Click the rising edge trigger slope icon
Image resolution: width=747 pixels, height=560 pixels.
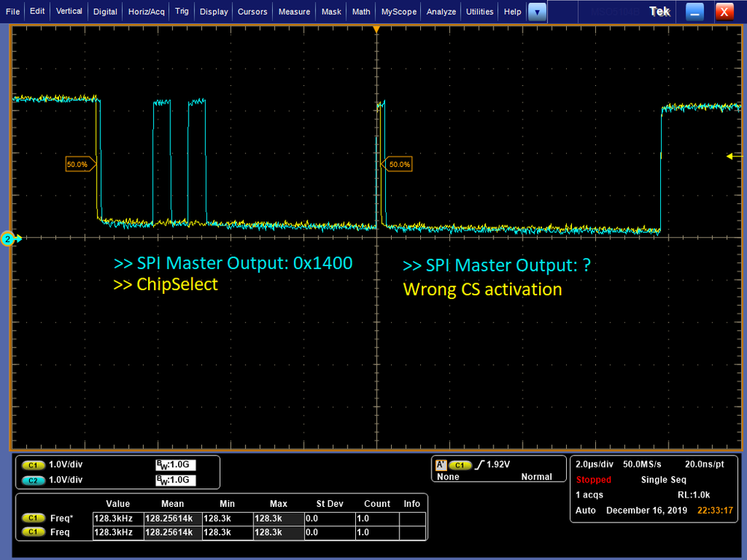point(479,465)
